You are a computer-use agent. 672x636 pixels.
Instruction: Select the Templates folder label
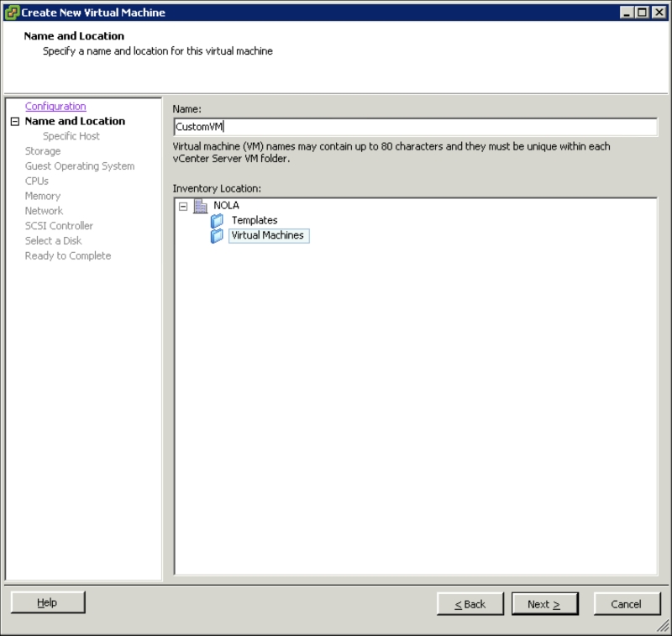click(255, 220)
